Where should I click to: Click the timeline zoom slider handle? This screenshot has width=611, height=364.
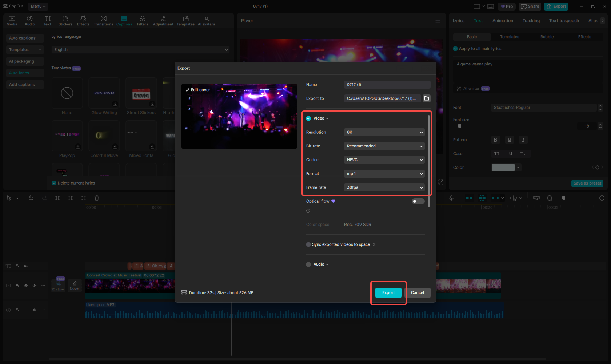click(563, 198)
